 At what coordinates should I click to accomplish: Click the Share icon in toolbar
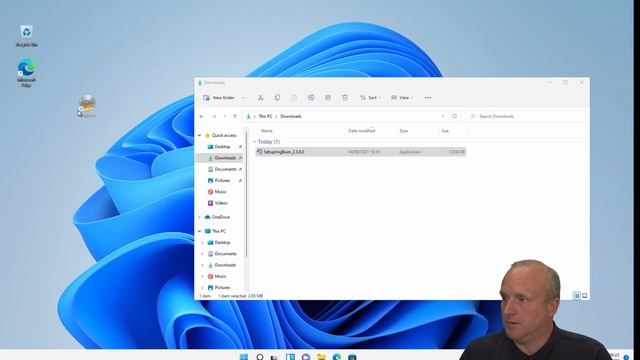(x=328, y=98)
